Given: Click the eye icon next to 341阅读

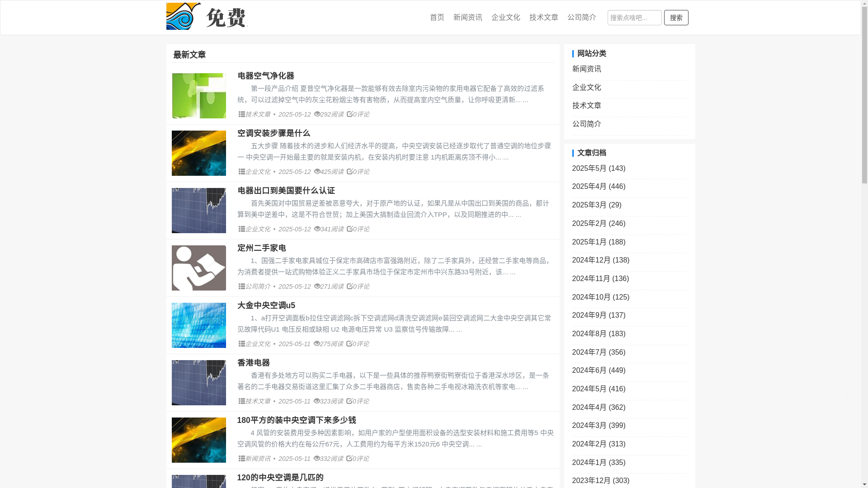Looking at the screenshot, I should [317, 229].
